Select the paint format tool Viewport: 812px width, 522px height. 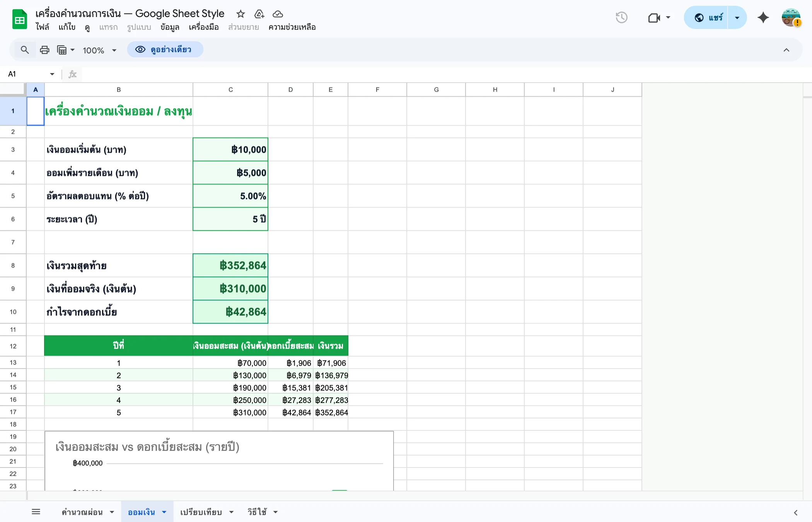[63, 50]
